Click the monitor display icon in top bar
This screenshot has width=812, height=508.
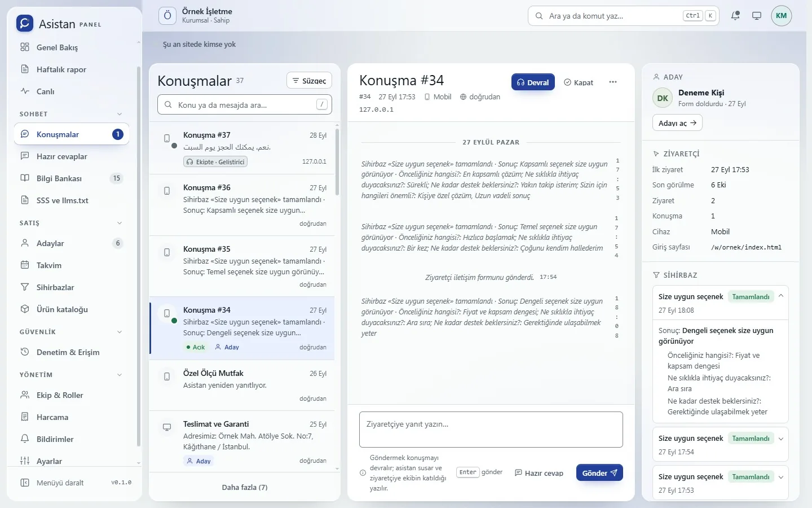tap(757, 16)
